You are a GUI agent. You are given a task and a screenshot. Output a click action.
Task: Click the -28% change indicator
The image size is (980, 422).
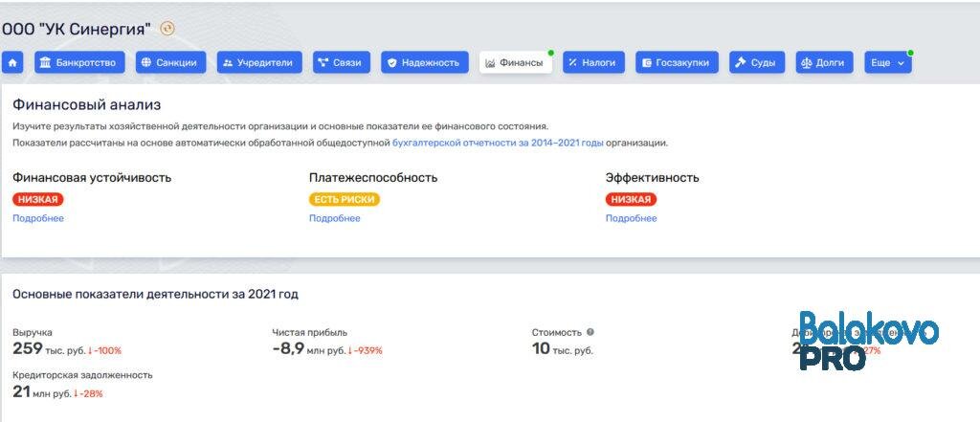(x=88, y=394)
